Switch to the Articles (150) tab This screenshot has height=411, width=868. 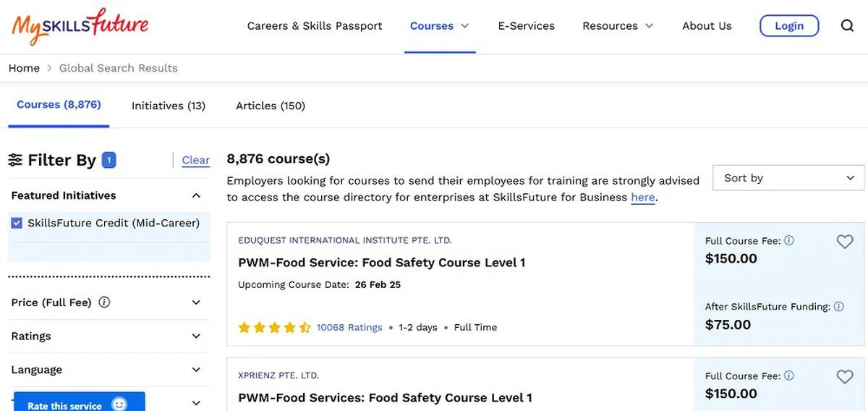271,106
